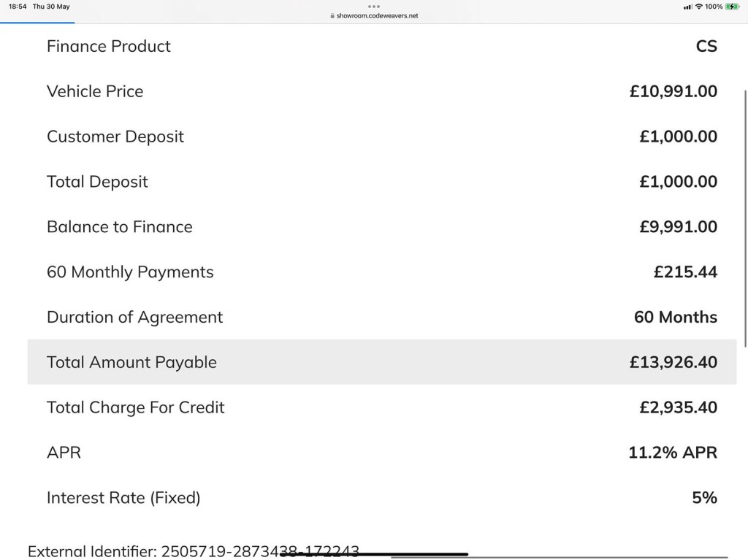
Task: Click the vertical scrollbar on the right
Action: pos(744,219)
